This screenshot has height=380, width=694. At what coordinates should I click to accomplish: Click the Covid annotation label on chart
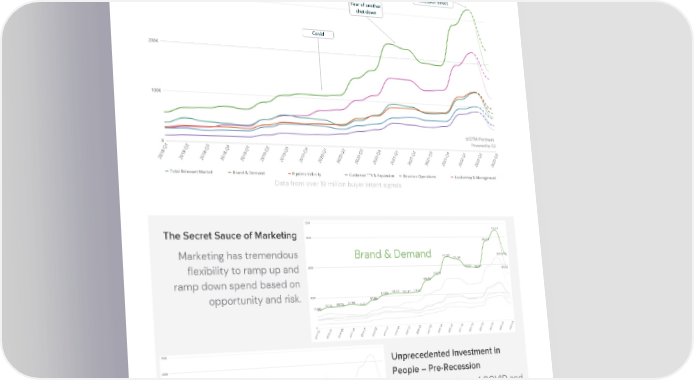[318, 34]
